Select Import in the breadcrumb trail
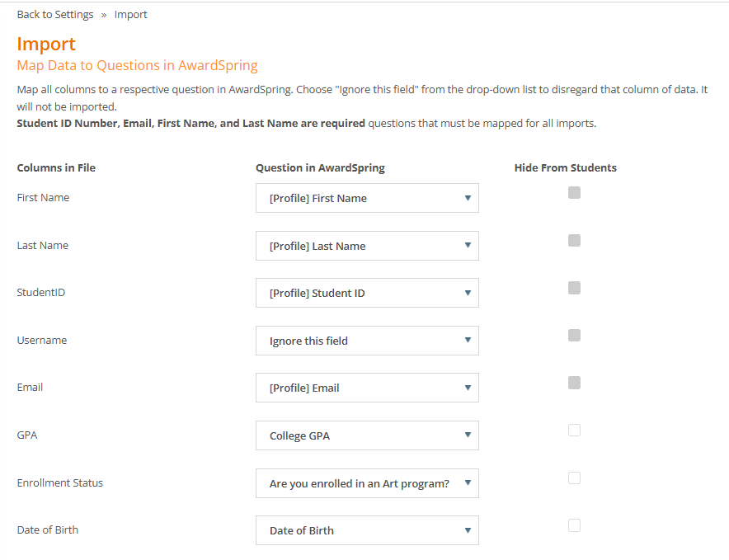The image size is (729, 560). [x=130, y=14]
